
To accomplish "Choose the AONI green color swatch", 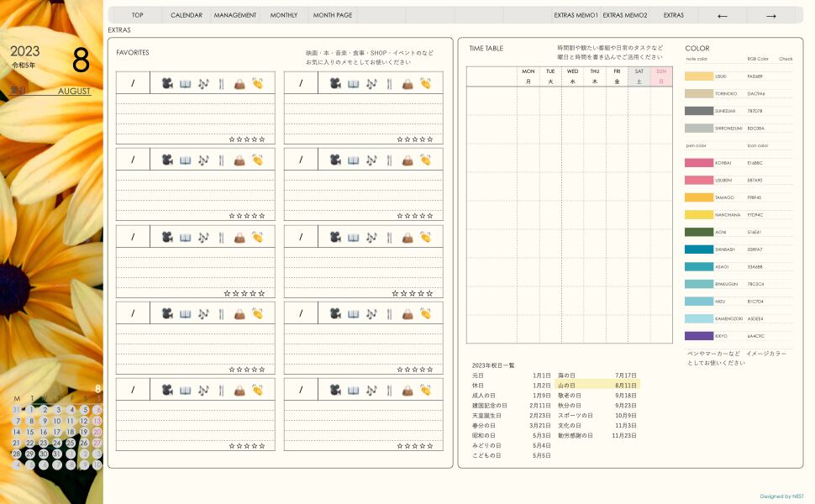I will click(699, 232).
